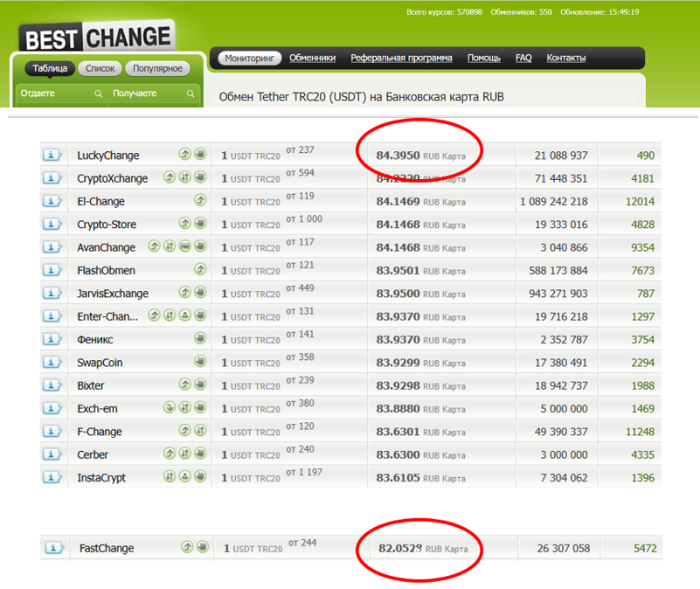This screenshot has width=700, height=589.
Task: Click the reserve value 5 000 000
Action: pos(564,409)
